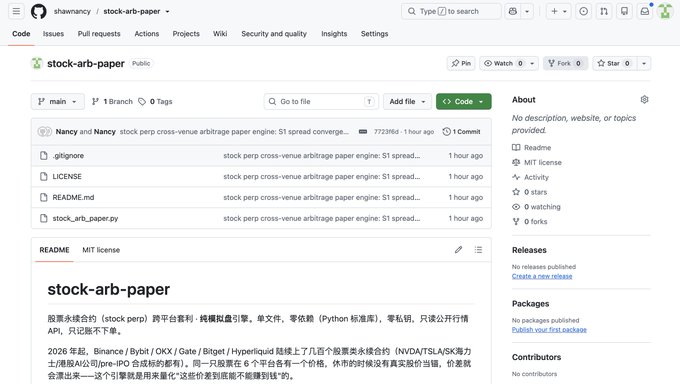Open the user profile avatar menu
The height and width of the screenshot is (384, 680).
pos(665,11)
